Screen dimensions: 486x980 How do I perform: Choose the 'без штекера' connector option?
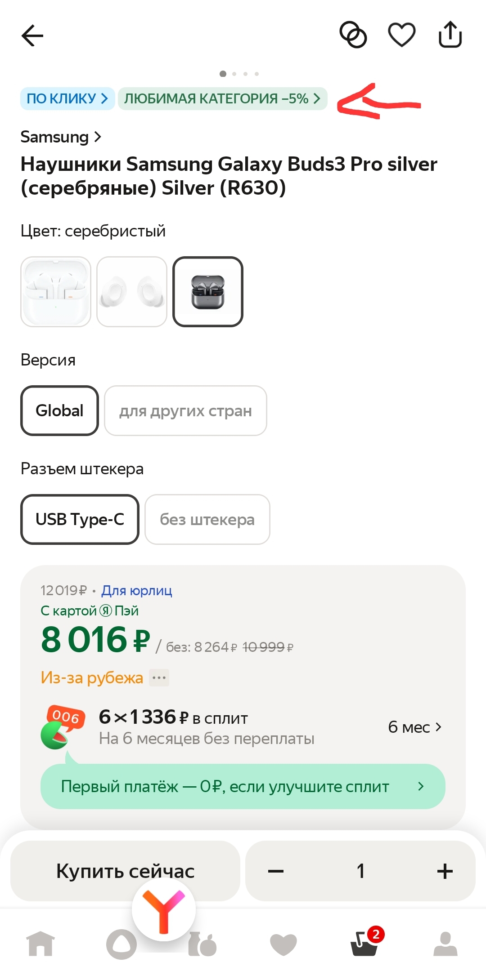coord(207,520)
